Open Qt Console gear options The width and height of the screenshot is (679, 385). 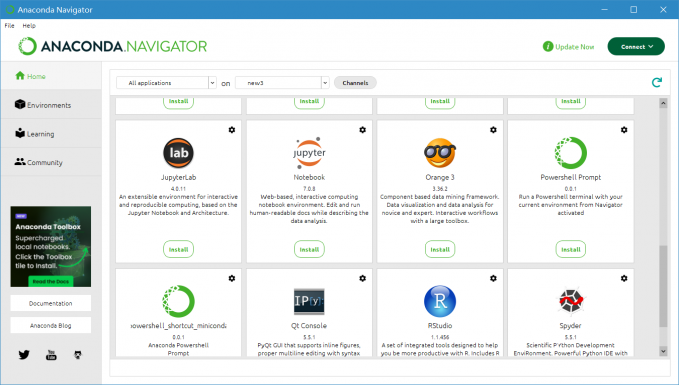tap(362, 278)
